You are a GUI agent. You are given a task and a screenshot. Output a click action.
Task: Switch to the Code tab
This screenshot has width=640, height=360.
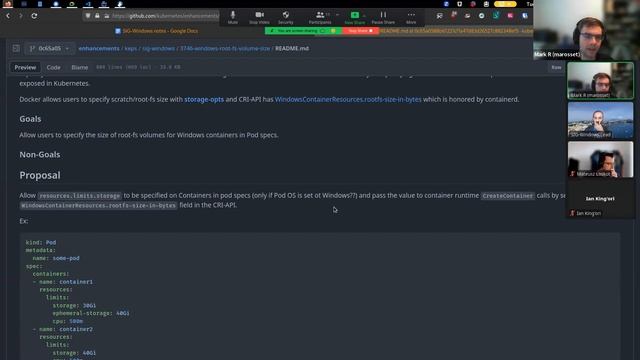53,67
